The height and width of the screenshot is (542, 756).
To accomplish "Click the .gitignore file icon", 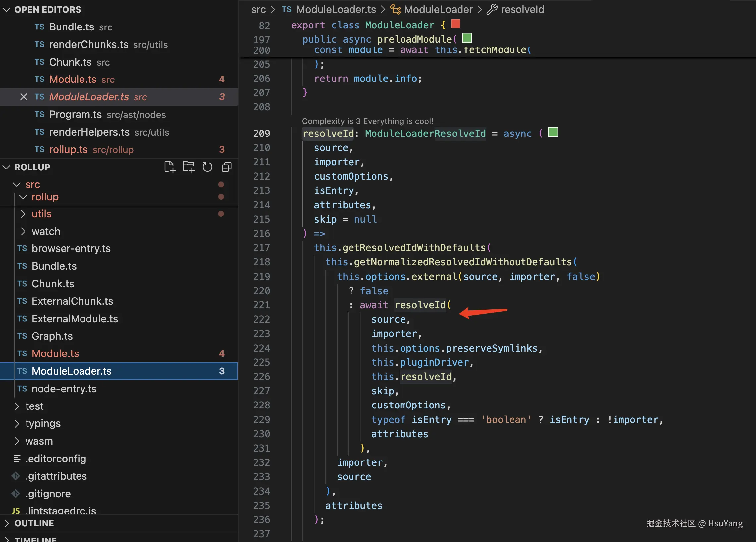I will point(16,493).
